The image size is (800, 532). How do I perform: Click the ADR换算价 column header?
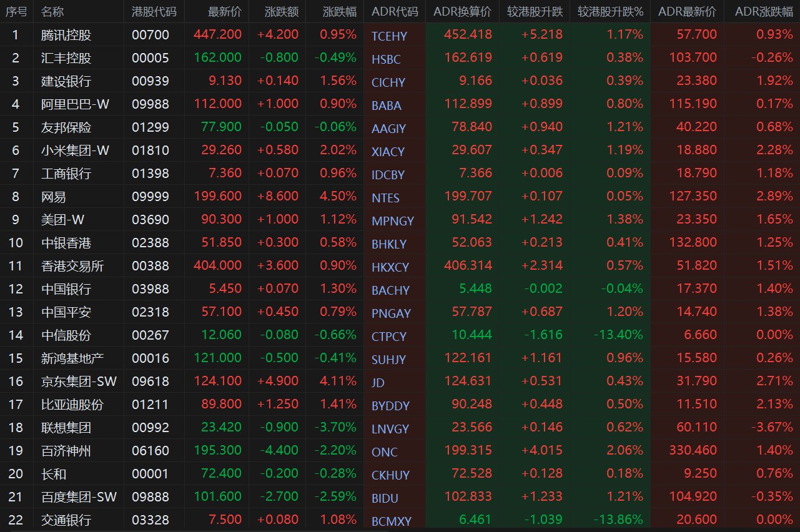462,11
